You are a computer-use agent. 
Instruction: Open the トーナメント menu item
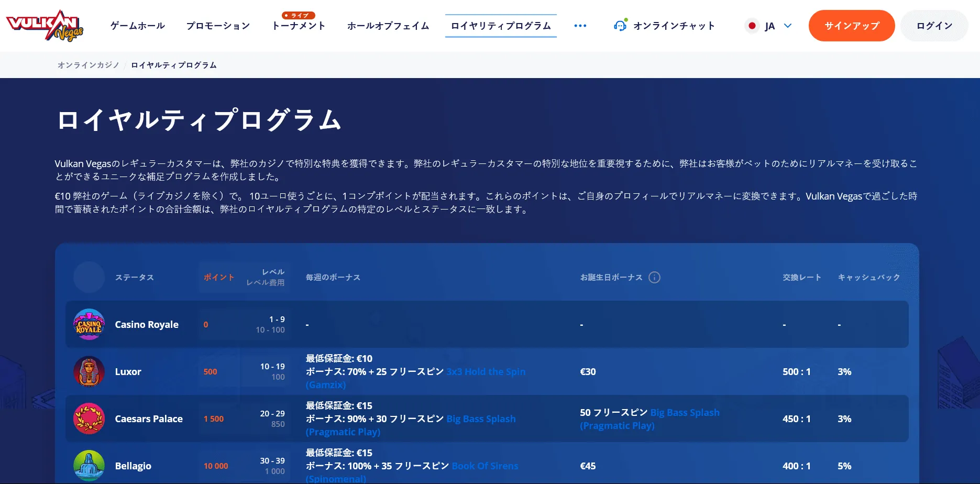click(299, 26)
